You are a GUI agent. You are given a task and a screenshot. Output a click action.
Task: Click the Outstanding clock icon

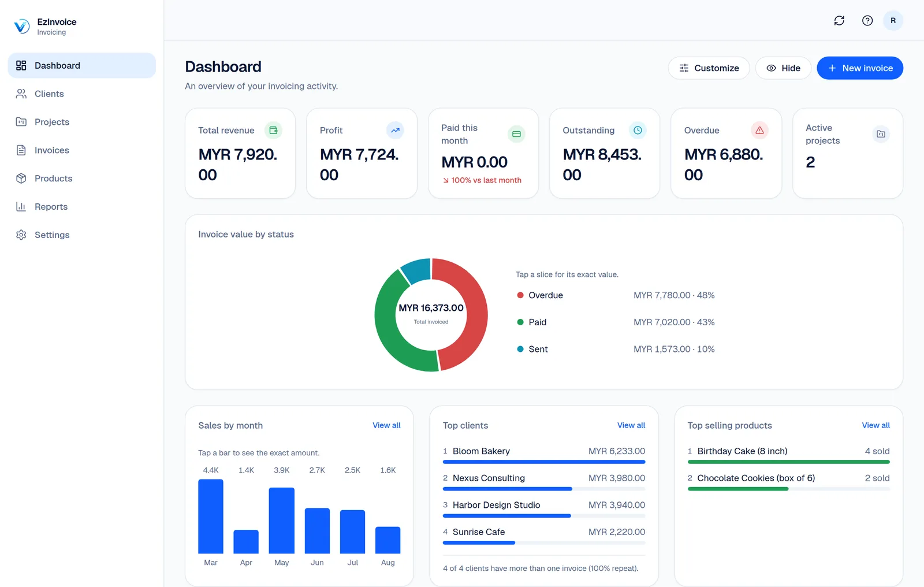(x=638, y=131)
